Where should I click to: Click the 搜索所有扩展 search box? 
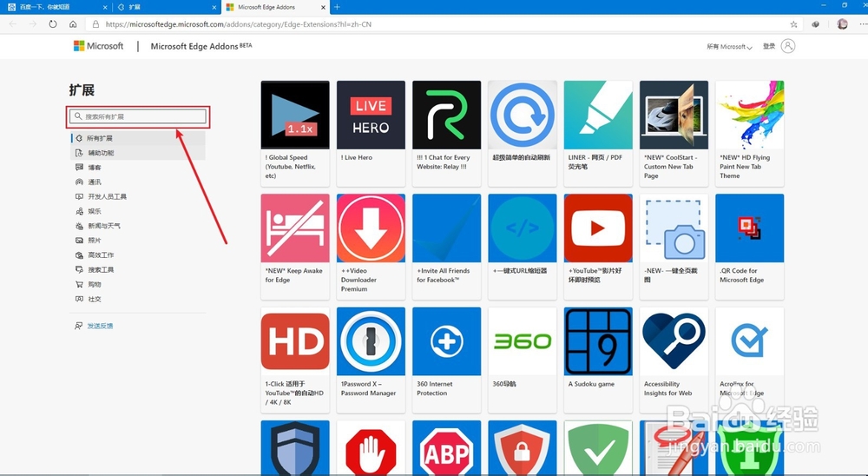[138, 116]
